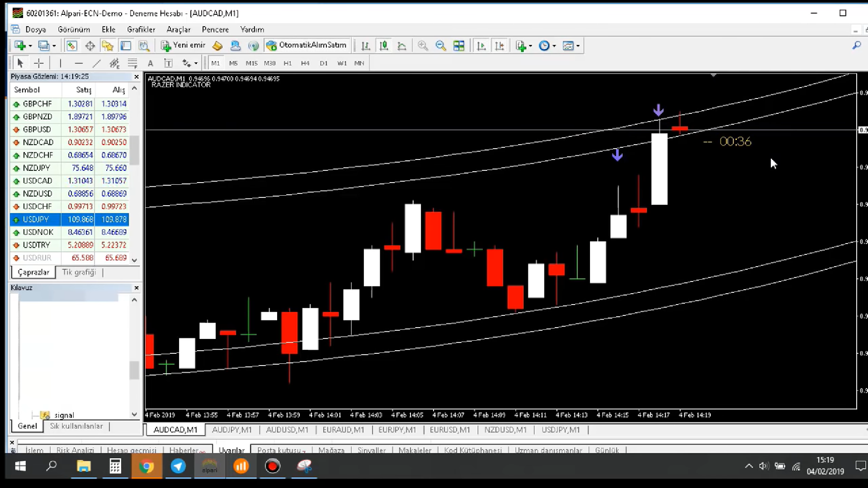
Task: Select USDTRY row in market watch
Action: 37,245
